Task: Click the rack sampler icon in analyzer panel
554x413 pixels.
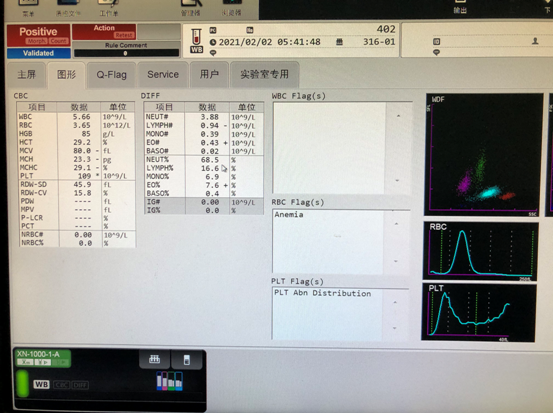Action: point(154,359)
